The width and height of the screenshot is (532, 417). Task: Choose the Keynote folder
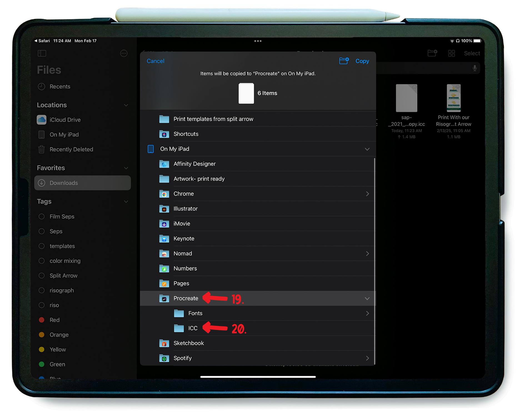click(257, 239)
